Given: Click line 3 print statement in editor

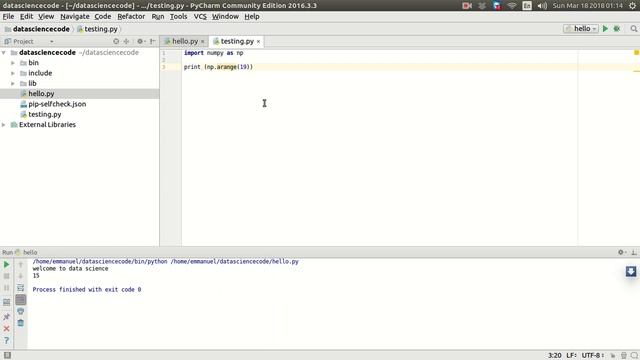Looking at the screenshot, I should [x=218, y=67].
